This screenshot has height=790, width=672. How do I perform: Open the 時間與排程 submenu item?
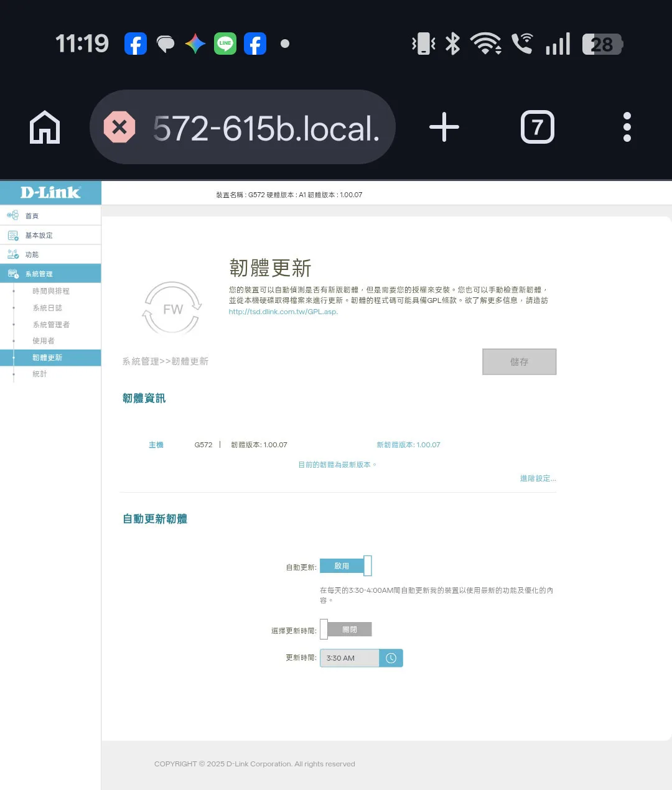51,291
